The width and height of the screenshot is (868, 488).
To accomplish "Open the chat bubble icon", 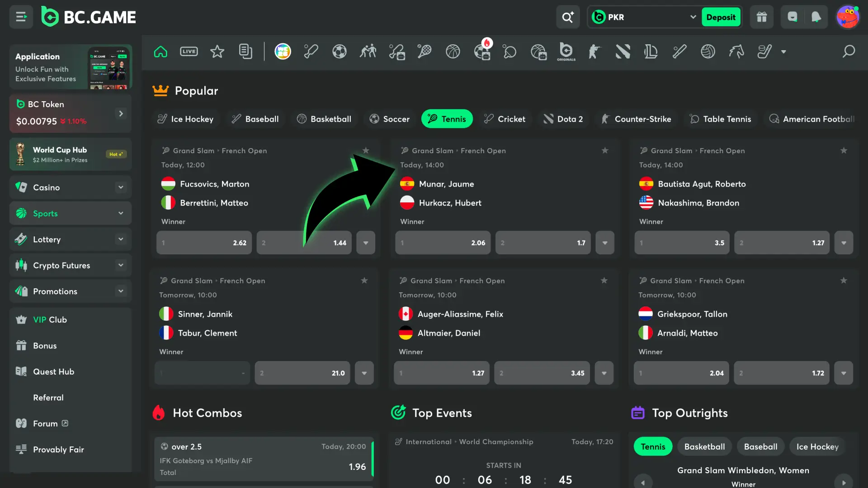I will click(793, 17).
